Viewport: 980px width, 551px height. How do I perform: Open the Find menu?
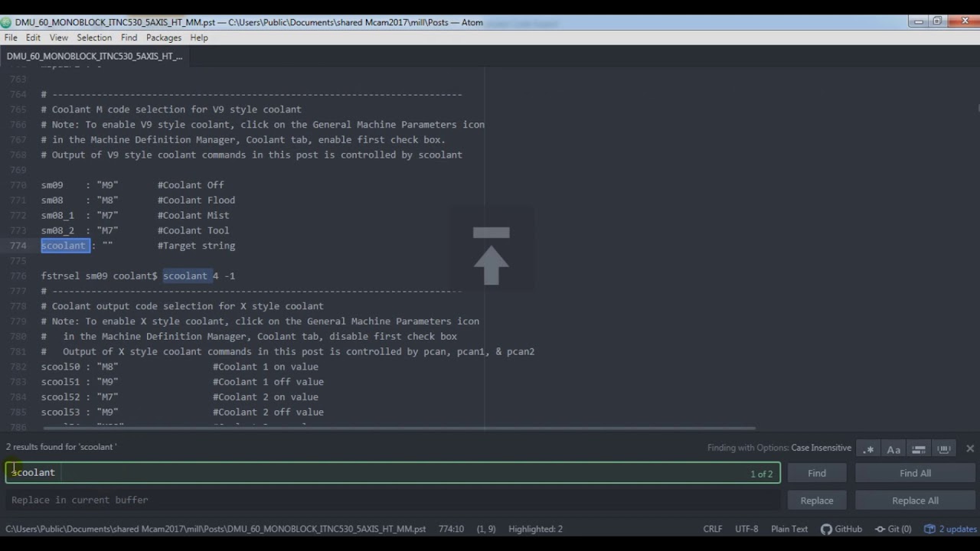(129, 37)
